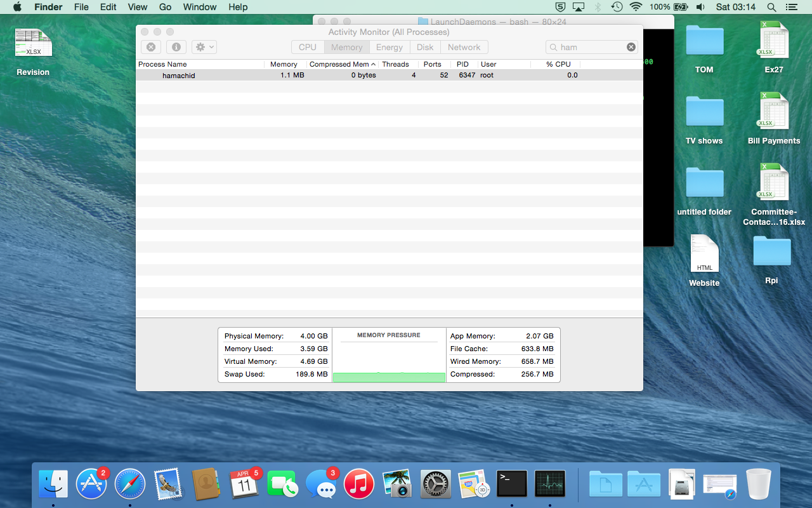
Task: Sort by User column header
Action: 504,64
